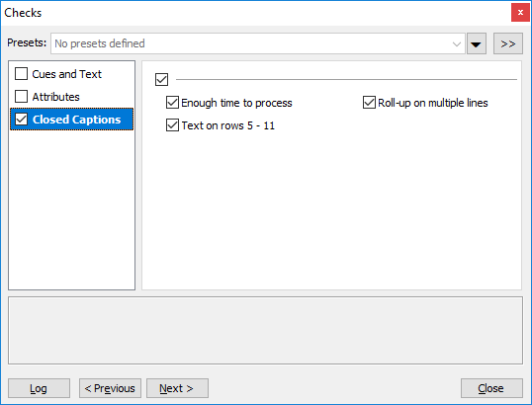Uncheck Text on rows 5 - 11
This screenshot has width=532, height=405.
point(172,125)
